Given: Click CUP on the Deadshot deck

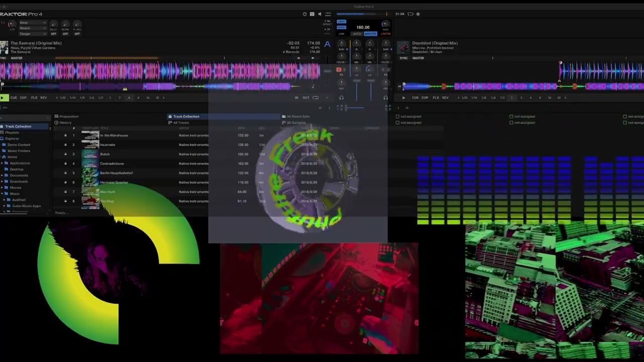Looking at the screenshot, I should click(425, 98).
